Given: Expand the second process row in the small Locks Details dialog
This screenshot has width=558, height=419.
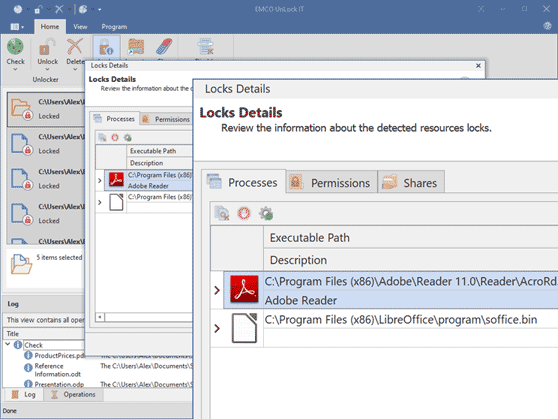Looking at the screenshot, I should [100, 202].
